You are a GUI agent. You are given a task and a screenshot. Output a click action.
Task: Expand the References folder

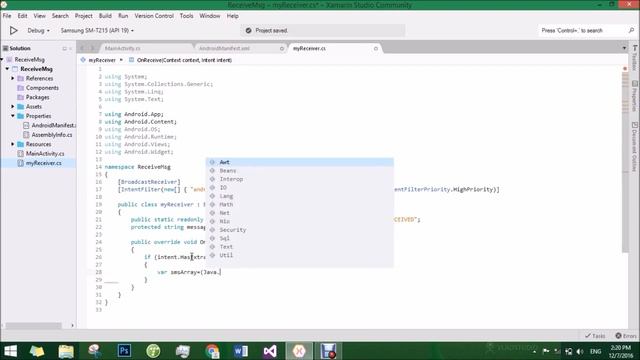(13, 78)
